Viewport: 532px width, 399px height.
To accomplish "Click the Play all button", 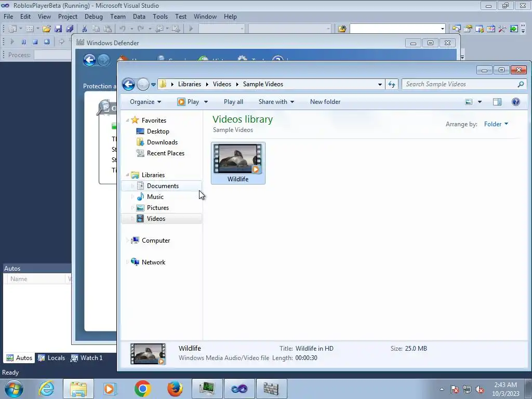I will [x=233, y=102].
